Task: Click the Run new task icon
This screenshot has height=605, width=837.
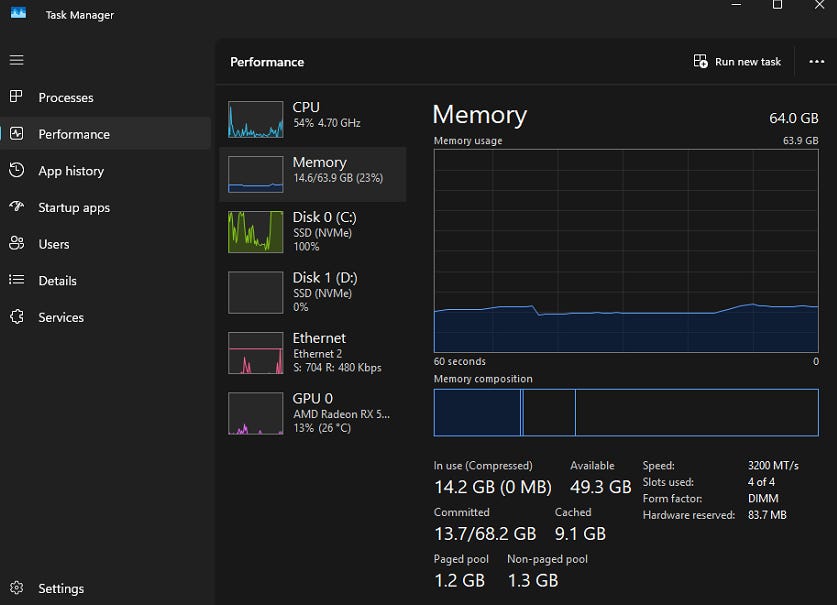Action: pos(700,61)
